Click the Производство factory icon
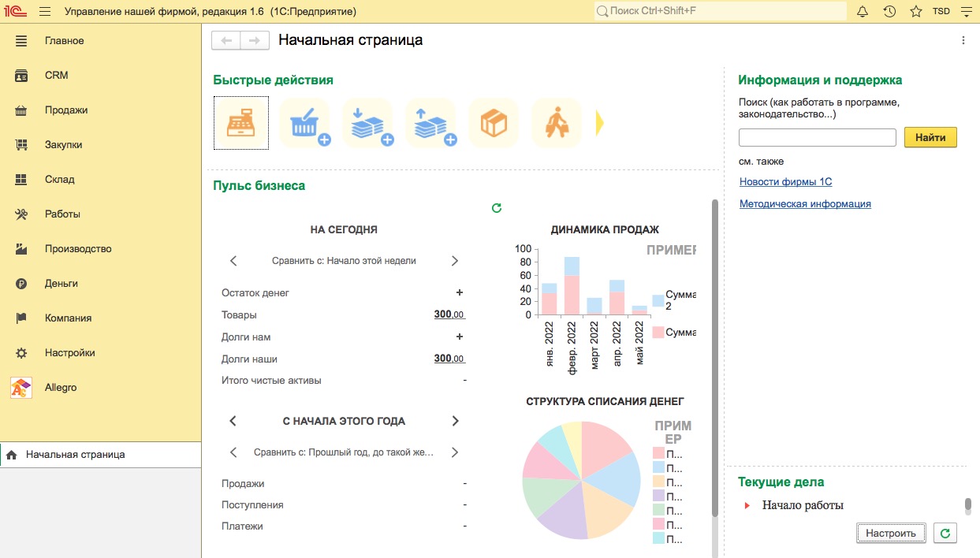The height and width of the screenshot is (558, 980). 21,249
